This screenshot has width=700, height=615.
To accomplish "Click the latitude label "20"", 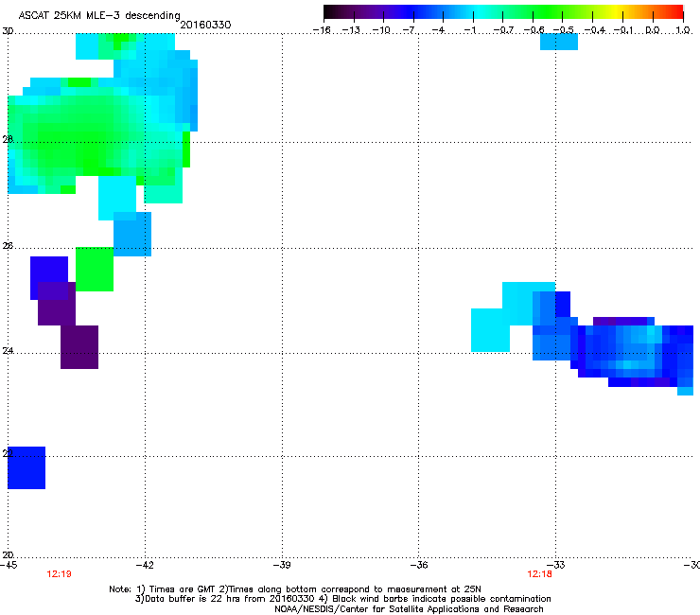I will pos(8,555).
